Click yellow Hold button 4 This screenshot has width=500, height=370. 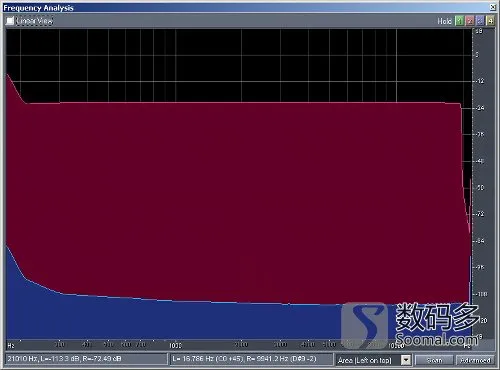(490, 21)
